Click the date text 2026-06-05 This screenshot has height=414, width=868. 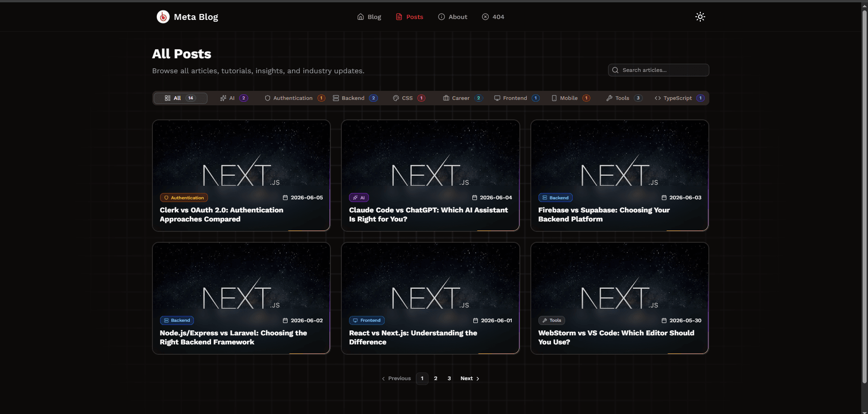[x=307, y=198]
